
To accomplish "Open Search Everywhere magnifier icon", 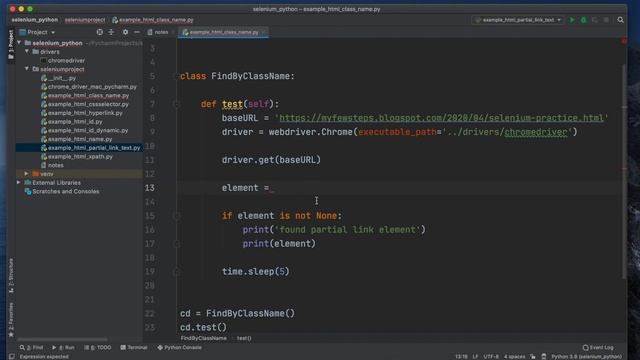I will 620,20.
